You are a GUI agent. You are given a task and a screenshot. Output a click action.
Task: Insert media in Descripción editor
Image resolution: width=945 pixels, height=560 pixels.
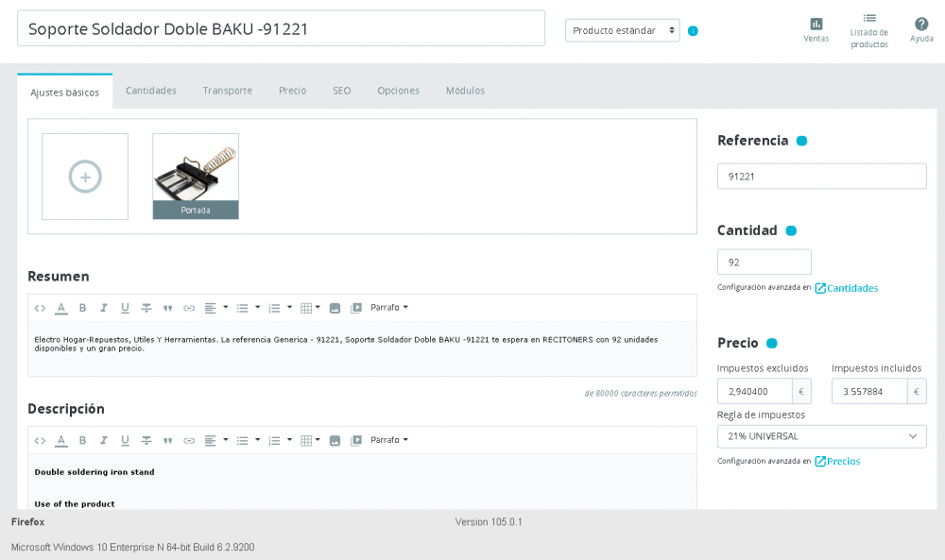pyautogui.click(x=356, y=440)
